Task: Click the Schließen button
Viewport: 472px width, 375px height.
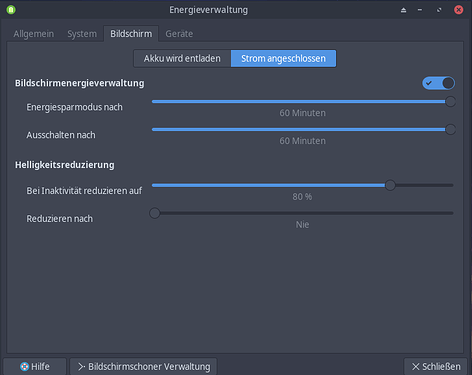Action: tap(436, 367)
